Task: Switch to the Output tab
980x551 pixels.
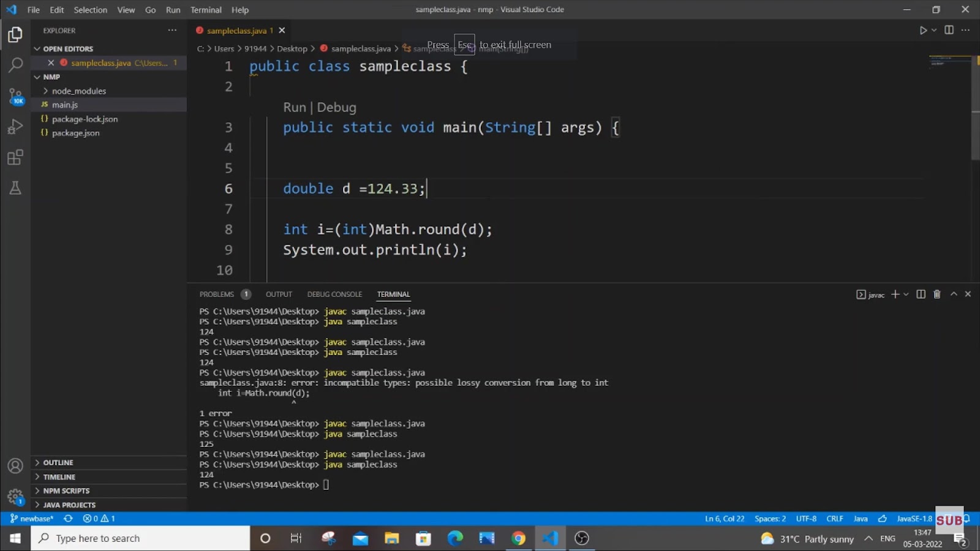Action: (279, 294)
